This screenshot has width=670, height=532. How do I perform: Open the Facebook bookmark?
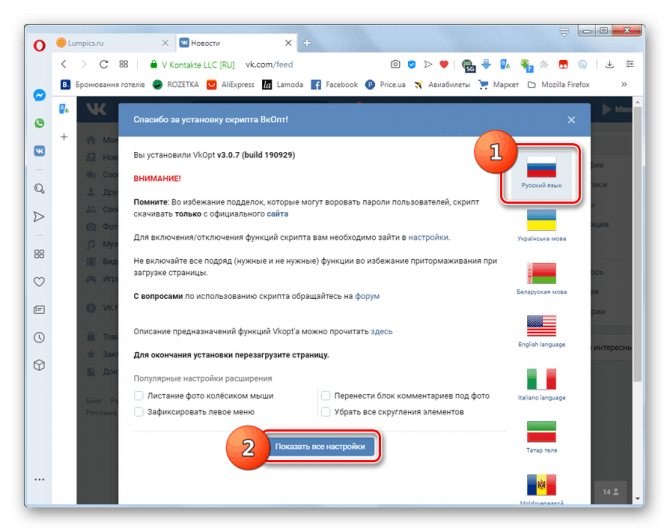334,85
